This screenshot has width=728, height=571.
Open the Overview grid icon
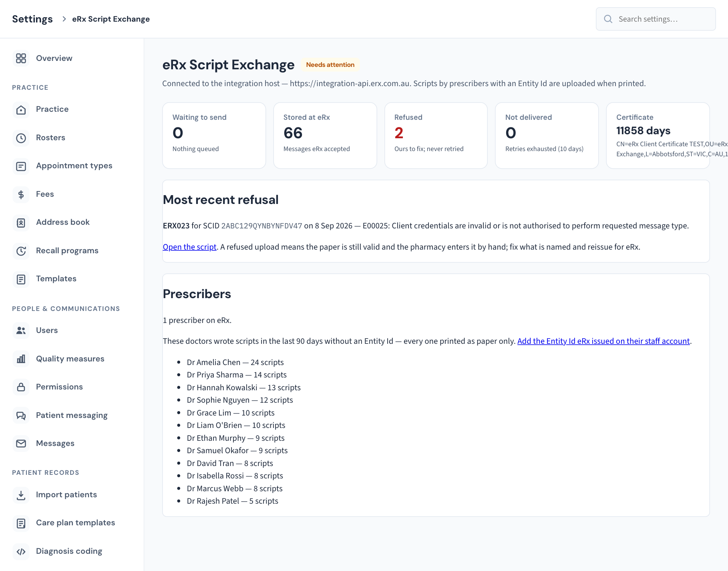(x=21, y=59)
